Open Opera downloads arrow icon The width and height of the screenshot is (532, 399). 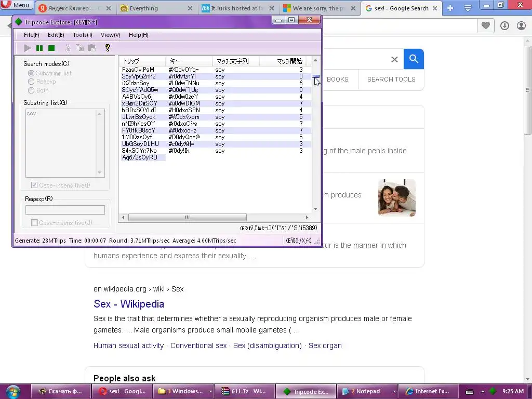click(x=504, y=25)
